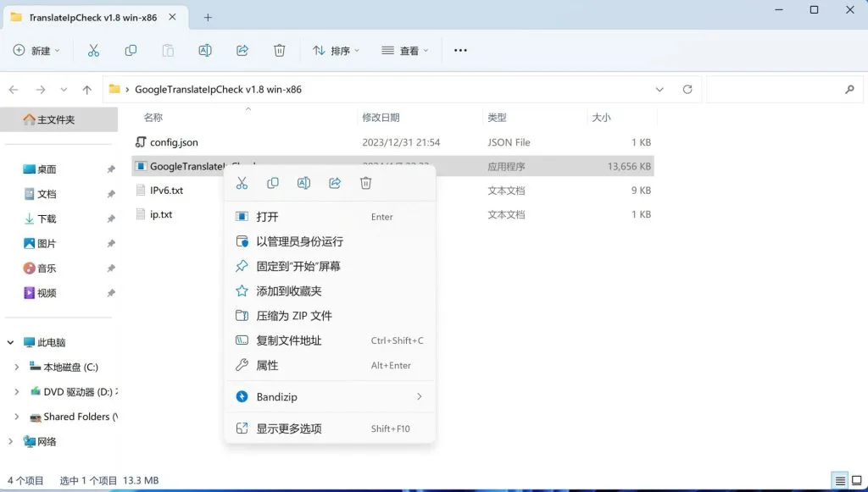Open the See more ellipsis menu
The height and width of the screenshot is (492, 868).
click(x=460, y=50)
